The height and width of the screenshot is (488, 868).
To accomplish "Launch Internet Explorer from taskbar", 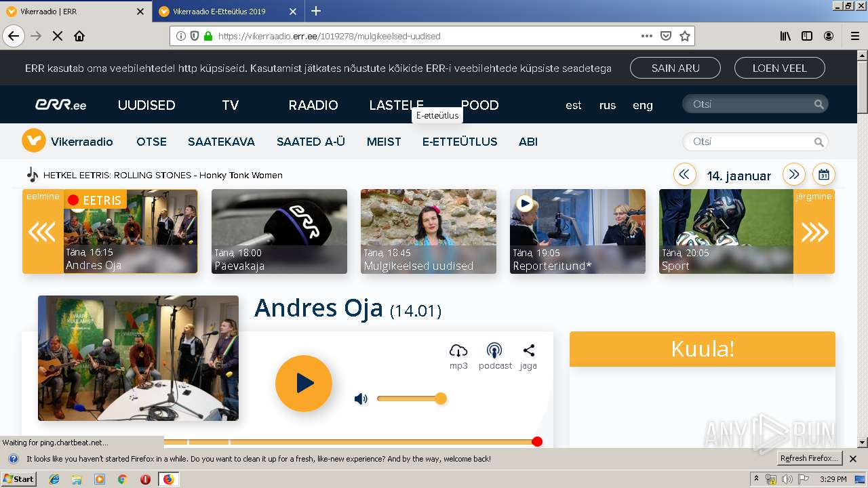I will [x=54, y=479].
